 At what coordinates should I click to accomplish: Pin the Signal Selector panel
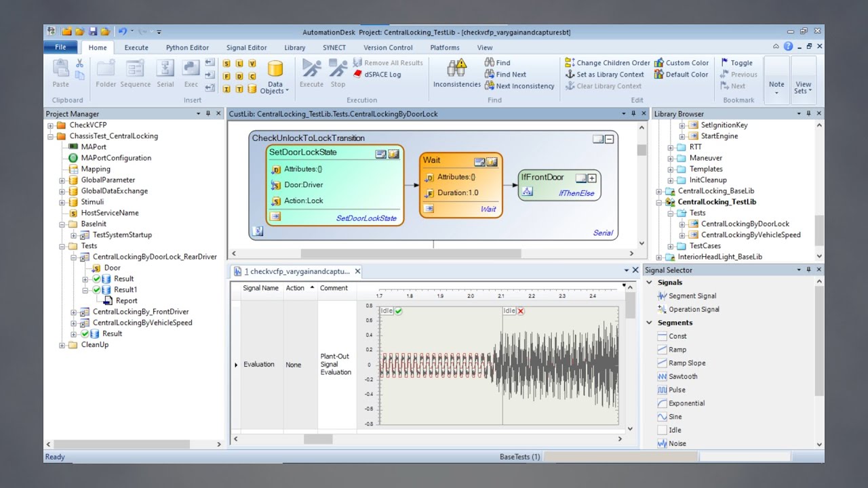click(809, 270)
